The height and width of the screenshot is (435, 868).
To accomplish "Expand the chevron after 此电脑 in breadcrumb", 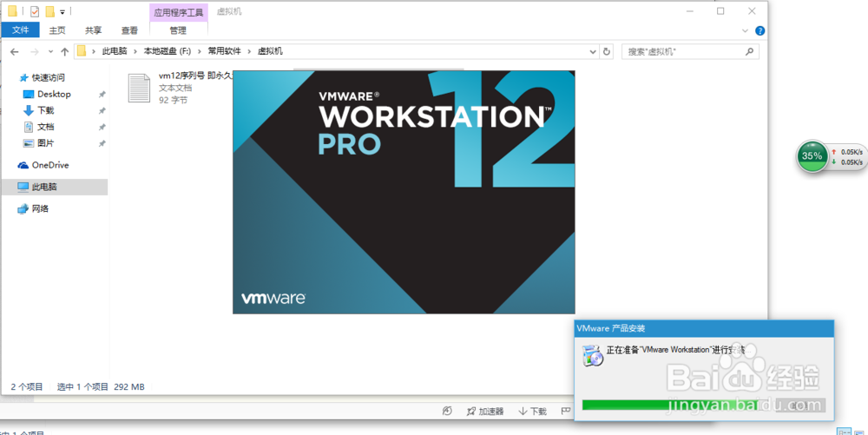I will 135,51.
